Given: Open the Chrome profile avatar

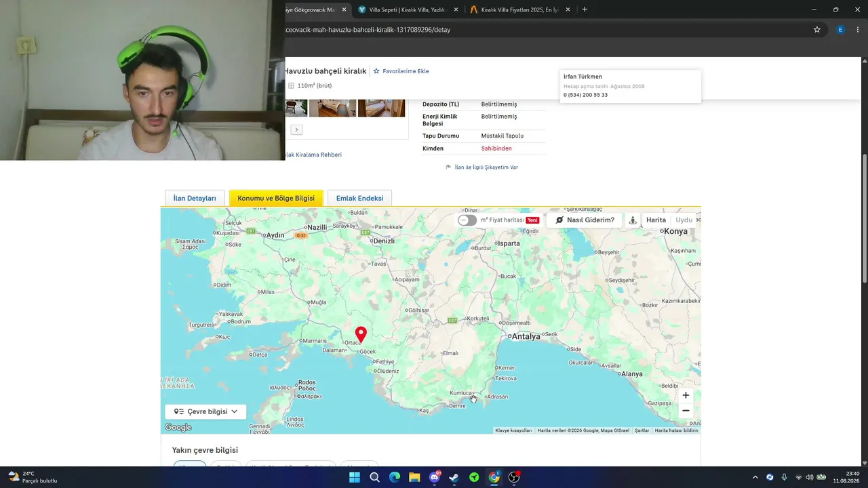Looking at the screenshot, I should (x=841, y=30).
